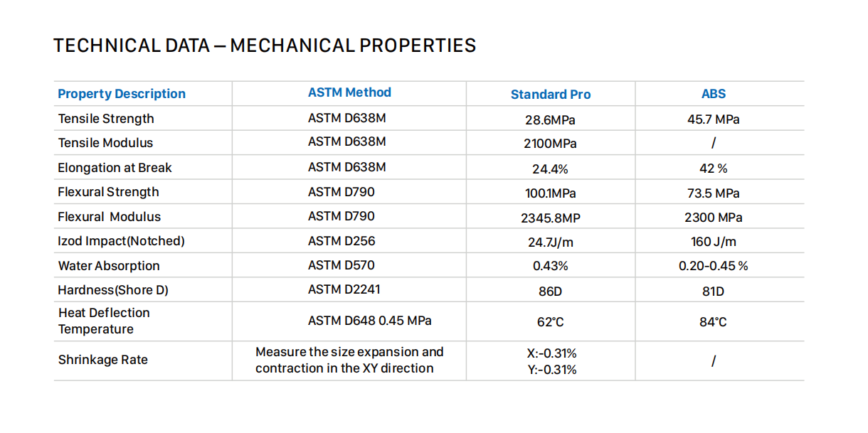Click the Tensile Strength row label
Screen dimensions: 868x433
click(x=106, y=119)
